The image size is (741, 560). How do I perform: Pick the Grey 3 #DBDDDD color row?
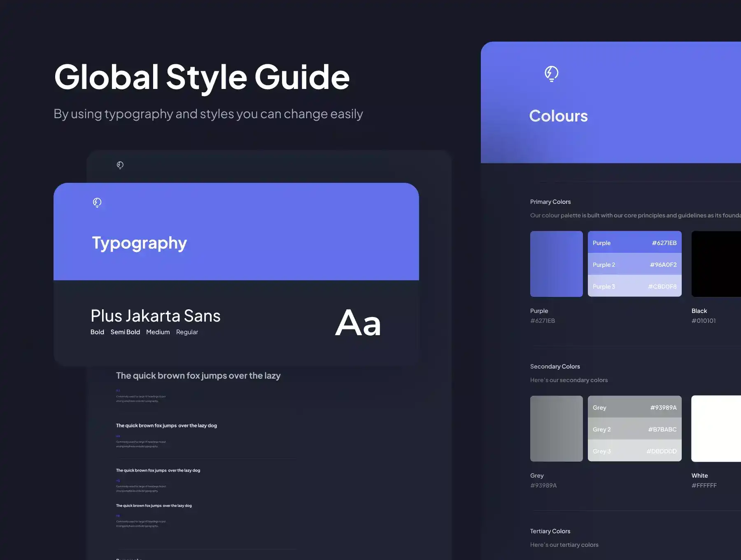[x=634, y=451]
